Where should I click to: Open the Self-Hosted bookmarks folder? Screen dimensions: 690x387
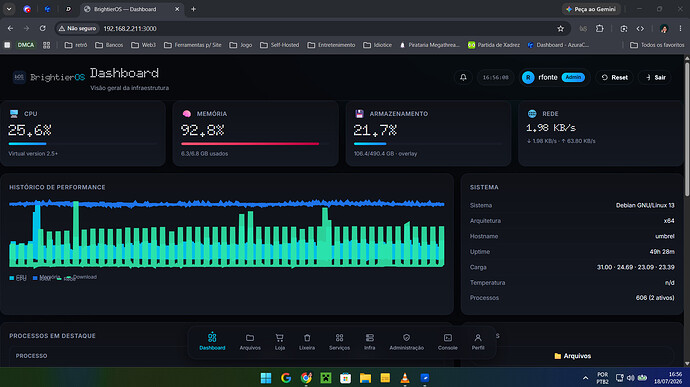(279, 45)
